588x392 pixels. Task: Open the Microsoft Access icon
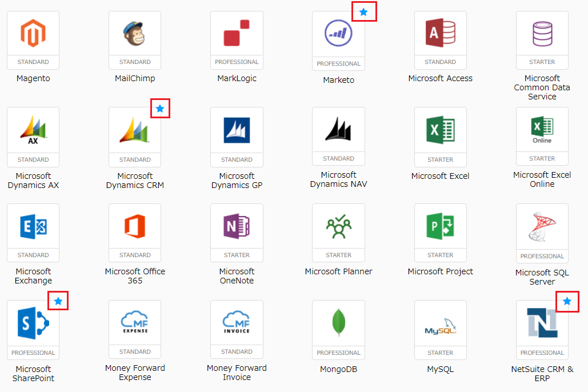tap(440, 33)
